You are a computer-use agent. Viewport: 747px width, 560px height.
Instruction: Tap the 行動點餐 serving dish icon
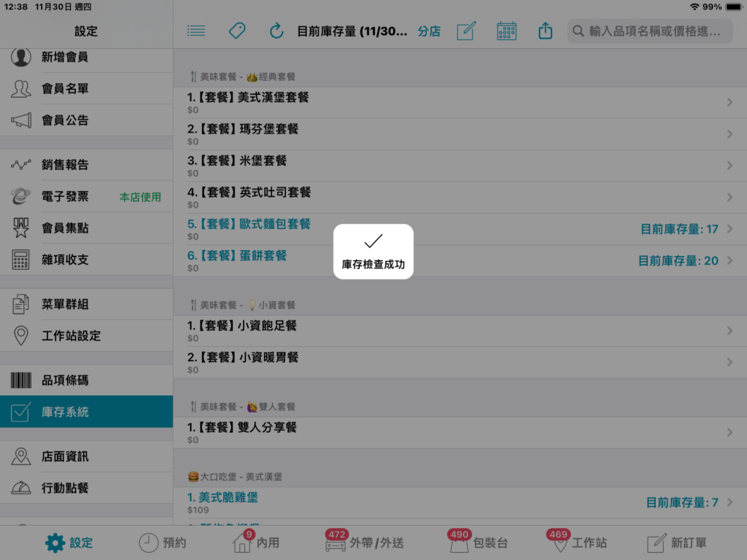click(x=20, y=488)
